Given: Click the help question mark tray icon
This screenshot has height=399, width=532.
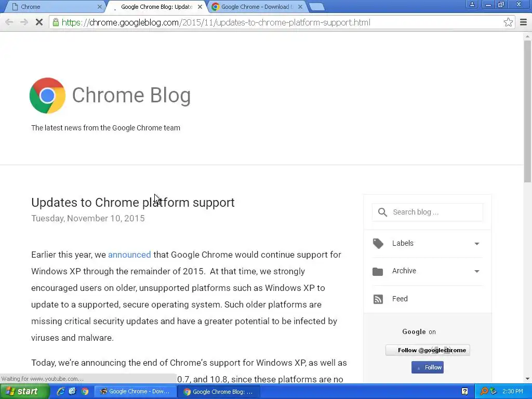Looking at the screenshot, I should pos(464,391).
